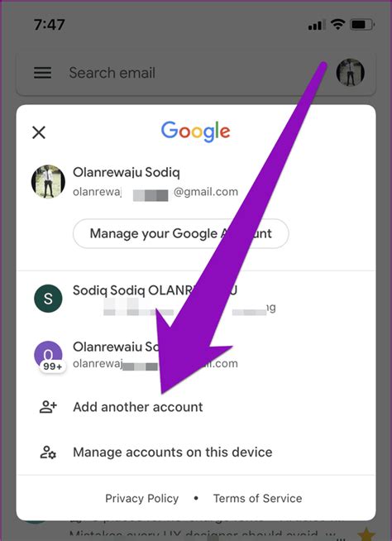392x541 pixels.
Task: Click the manage accounts gear icon
Action: coord(48,452)
